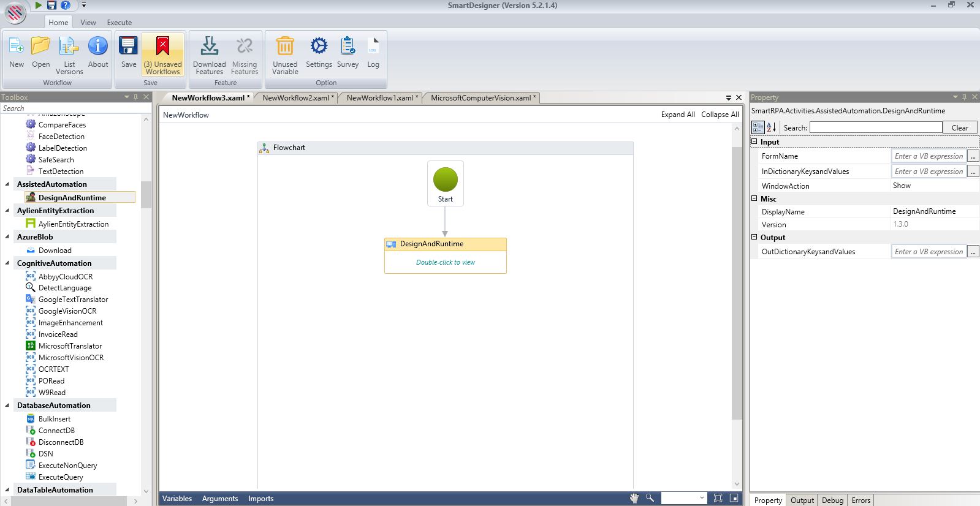The height and width of the screenshot is (506, 980).
Task: Collapse the CognitiveAutomation toolbox group
Action: (x=7, y=263)
